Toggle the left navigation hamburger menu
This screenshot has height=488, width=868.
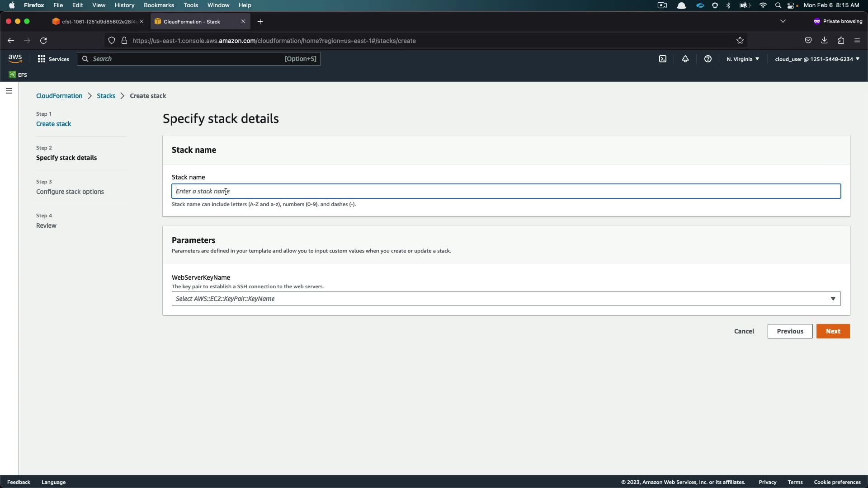click(x=9, y=91)
